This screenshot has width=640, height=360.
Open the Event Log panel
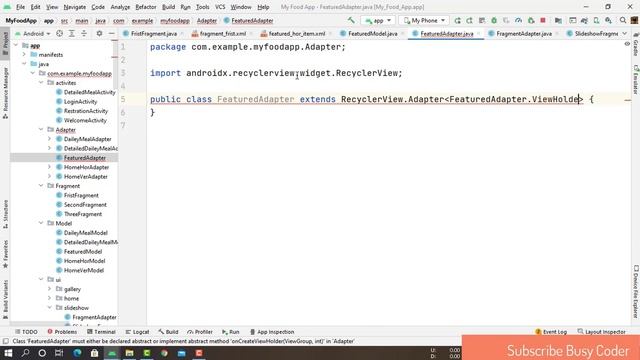tap(551, 332)
